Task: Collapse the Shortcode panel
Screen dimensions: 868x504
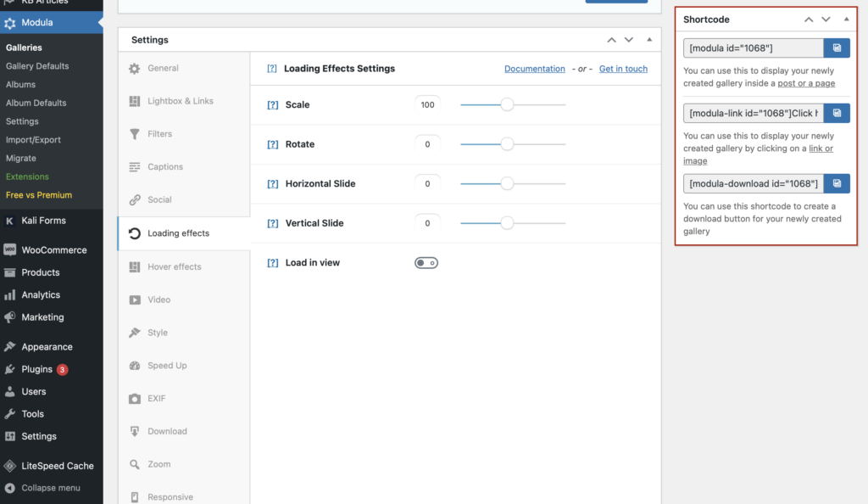Action: (845, 19)
